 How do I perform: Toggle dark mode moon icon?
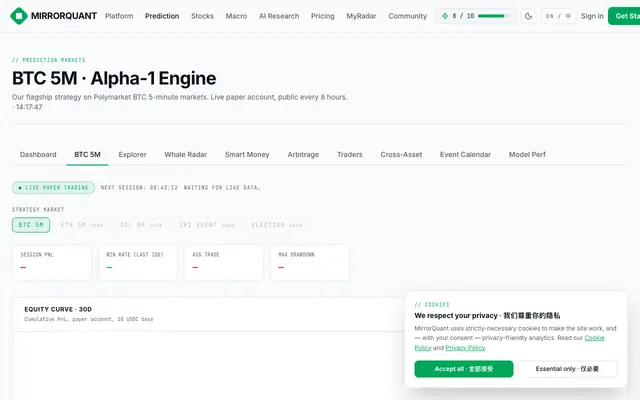[528, 16]
